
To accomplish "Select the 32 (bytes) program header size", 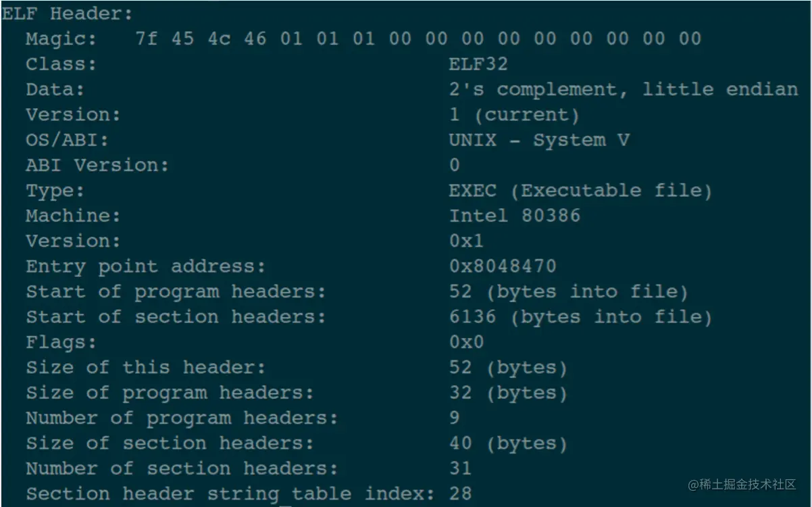I will click(509, 393).
